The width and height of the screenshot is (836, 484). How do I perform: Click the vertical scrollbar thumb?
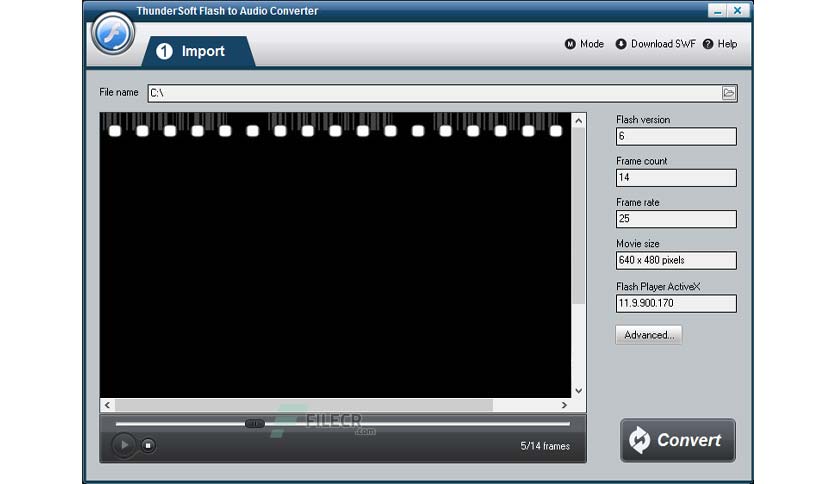point(579,216)
